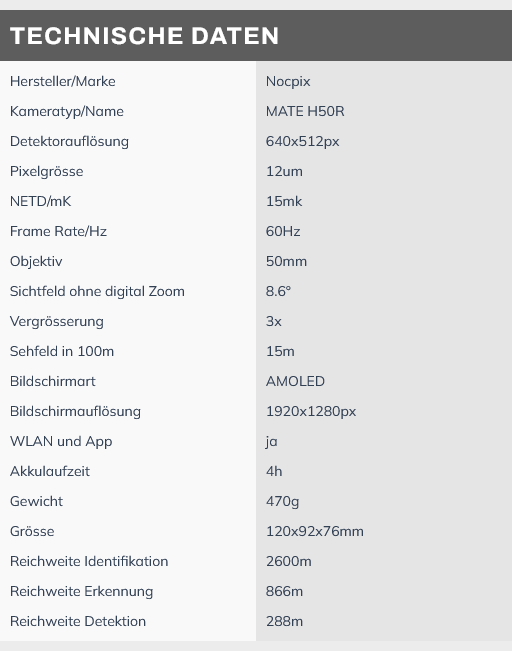Click the MATE H50R model name

(x=305, y=111)
